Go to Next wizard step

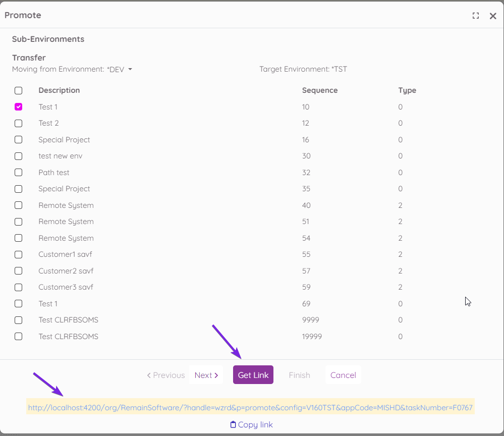206,375
